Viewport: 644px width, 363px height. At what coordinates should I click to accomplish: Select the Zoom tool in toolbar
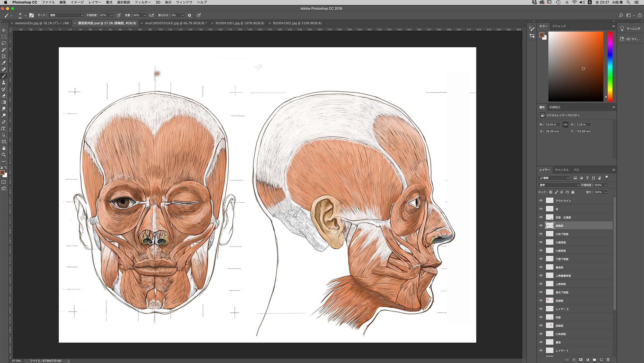pyautogui.click(x=4, y=155)
